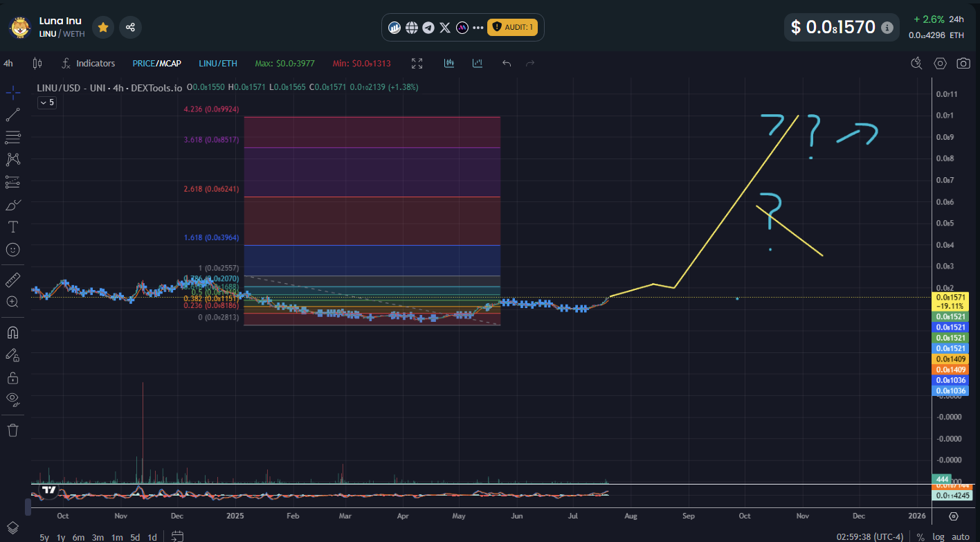The image size is (980, 542).
Task: Select the forecast/position tool
Action: click(x=12, y=182)
